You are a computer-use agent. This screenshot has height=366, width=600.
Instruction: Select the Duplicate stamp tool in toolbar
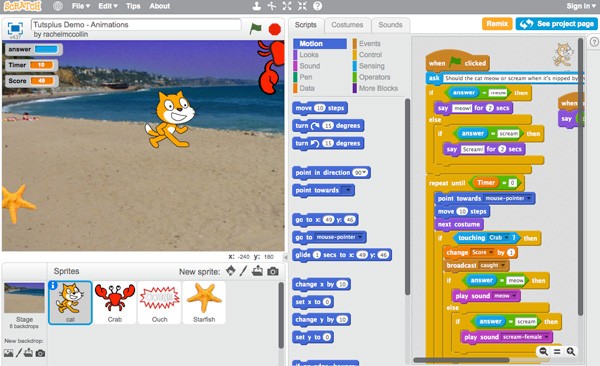(256, 6)
